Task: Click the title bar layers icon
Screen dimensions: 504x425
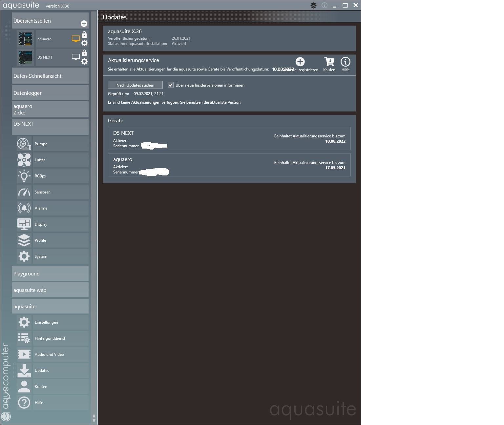Action: point(313,5)
